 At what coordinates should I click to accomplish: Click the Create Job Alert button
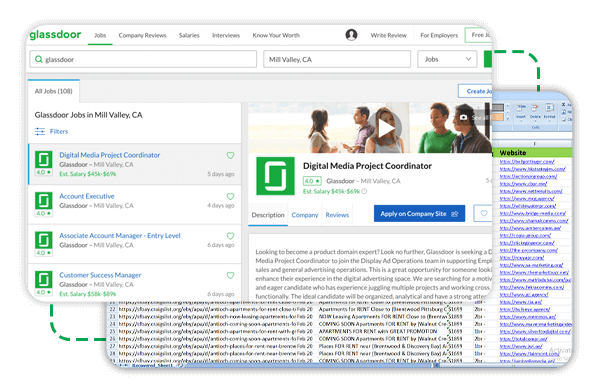click(x=475, y=91)
